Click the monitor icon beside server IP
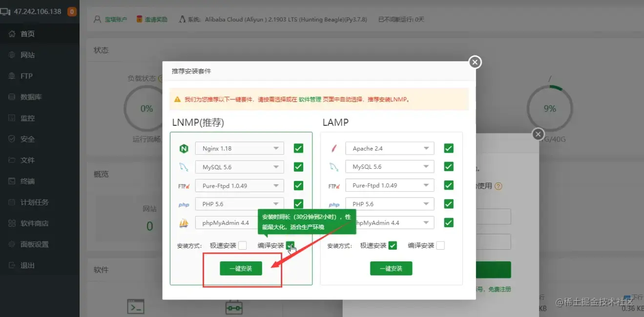The height and width of the screenshot is (317, 644). 5,11
